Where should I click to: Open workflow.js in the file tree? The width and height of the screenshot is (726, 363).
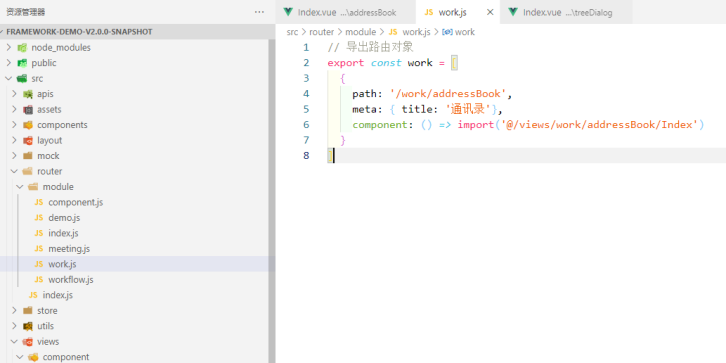click(71, 280)
